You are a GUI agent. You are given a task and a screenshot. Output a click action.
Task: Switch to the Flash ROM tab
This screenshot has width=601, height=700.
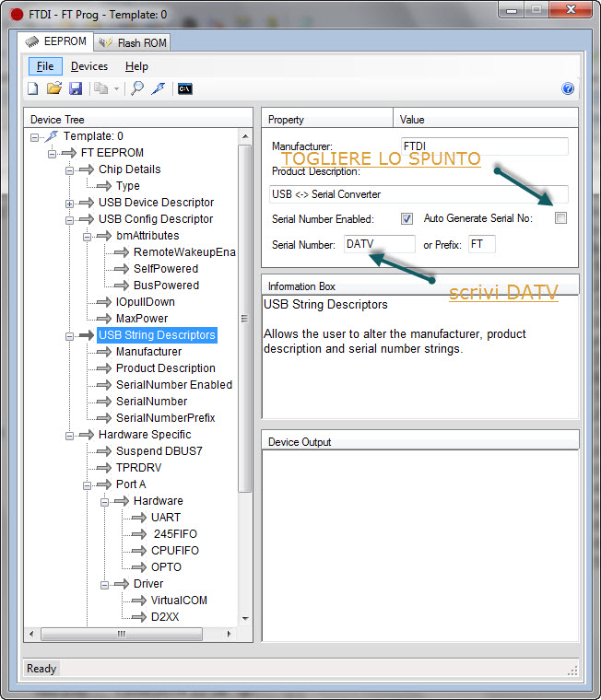[132, 43]
